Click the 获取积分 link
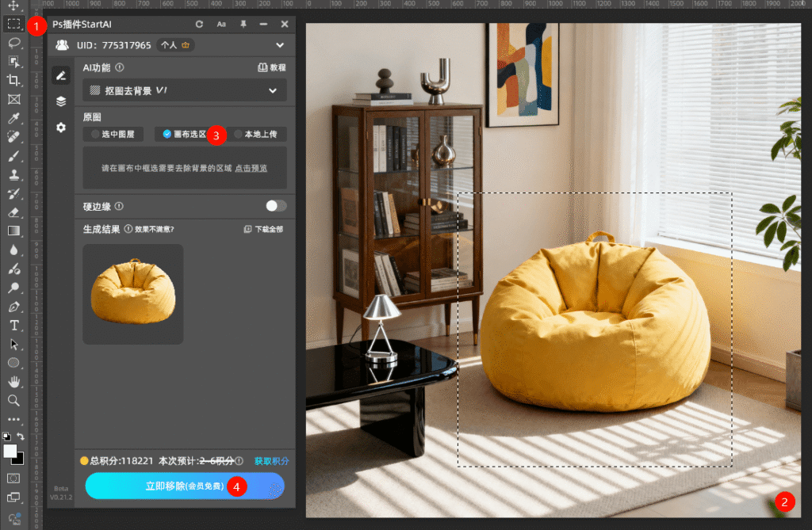 [x=271, y=461]
